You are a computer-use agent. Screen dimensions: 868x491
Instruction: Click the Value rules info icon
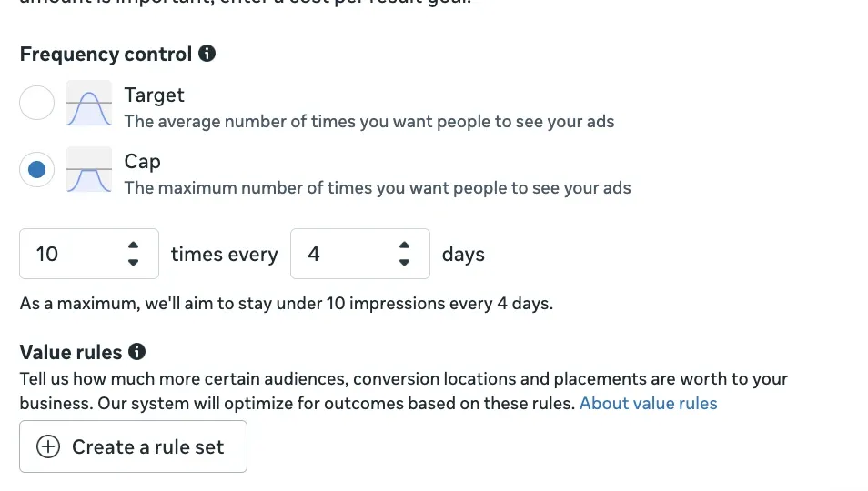[x=137, y=352]
